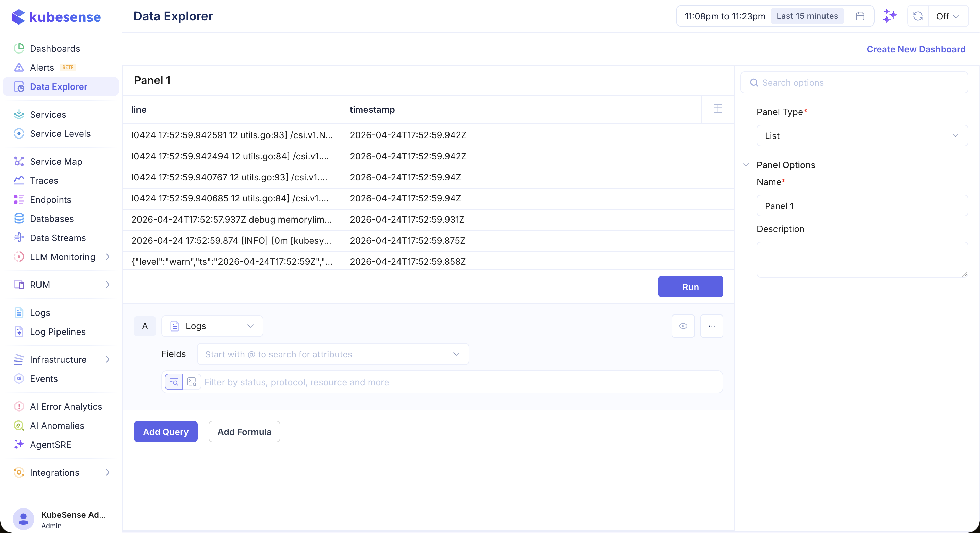Image resolution: width=980 pixels, height=533 pixels.
Task: Click the timestamp column header
Action: [x=372, y=110]
